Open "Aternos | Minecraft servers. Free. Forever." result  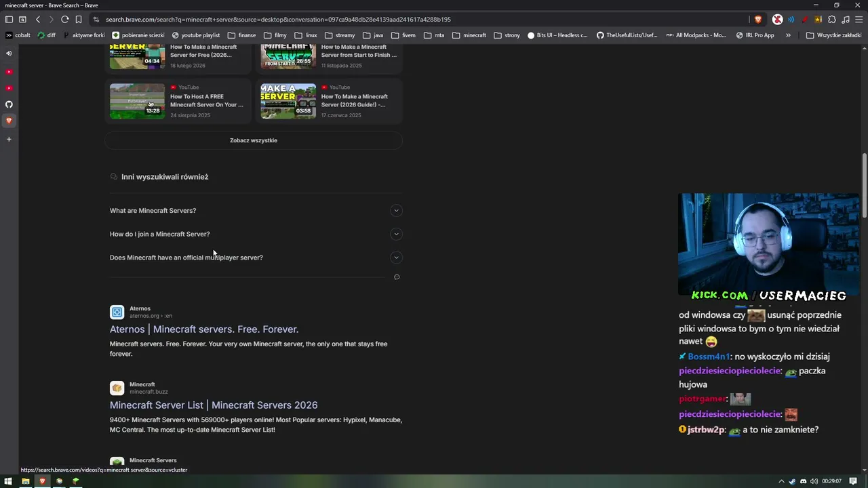point(204,329)
